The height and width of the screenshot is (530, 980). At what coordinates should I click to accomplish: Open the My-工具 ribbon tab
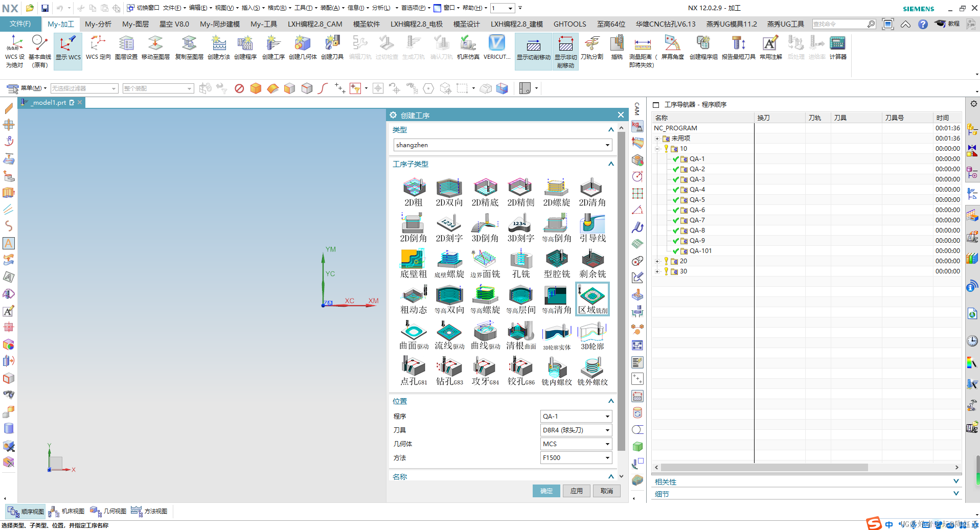[x=264, y=24]
